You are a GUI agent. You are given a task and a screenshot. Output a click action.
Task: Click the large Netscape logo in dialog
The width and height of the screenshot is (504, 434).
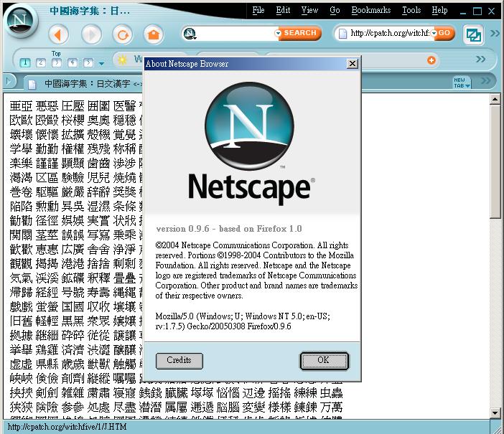[x=249, y=126]
